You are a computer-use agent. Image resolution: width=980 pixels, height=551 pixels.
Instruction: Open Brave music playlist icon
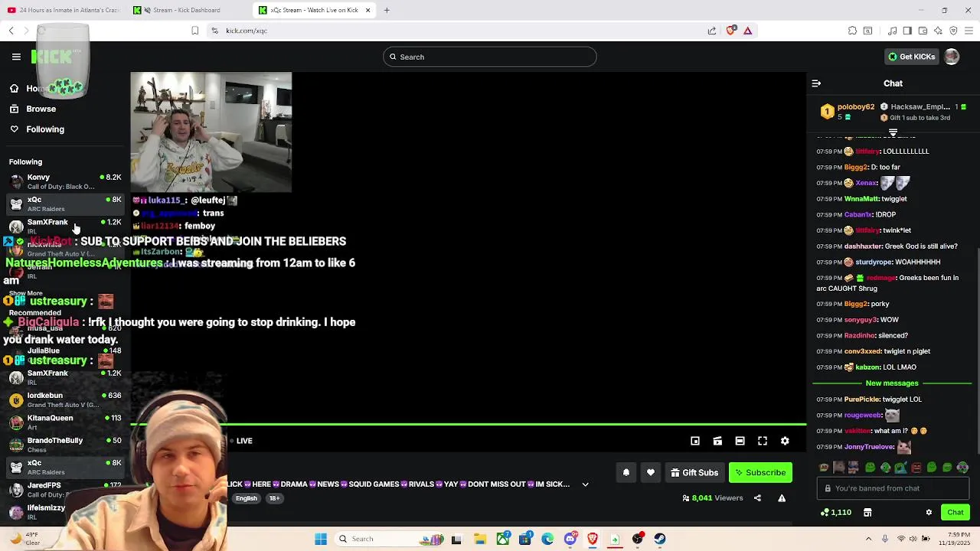[x=893, y=31]
